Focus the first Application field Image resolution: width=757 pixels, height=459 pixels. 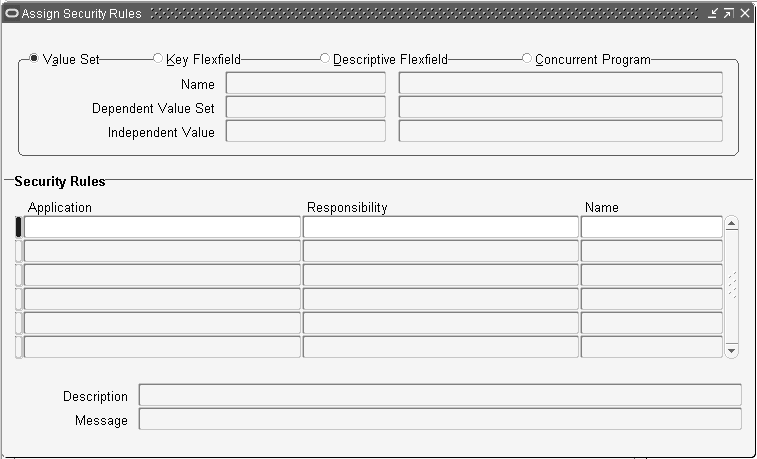point(162,227)
